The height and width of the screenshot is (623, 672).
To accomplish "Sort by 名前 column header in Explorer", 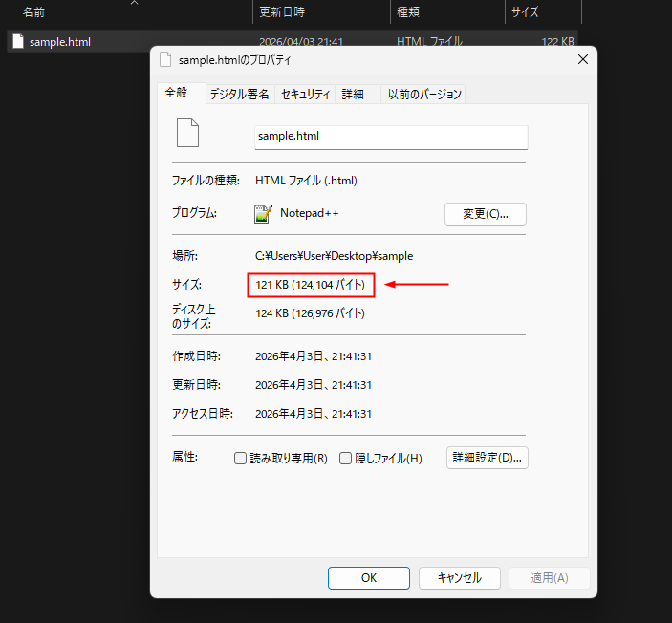I will 33,12.
